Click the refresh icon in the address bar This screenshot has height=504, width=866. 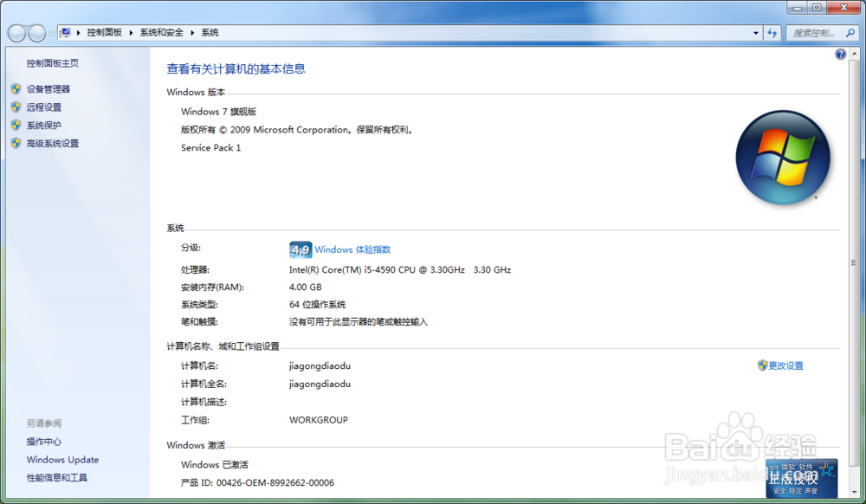coord(771,32)
